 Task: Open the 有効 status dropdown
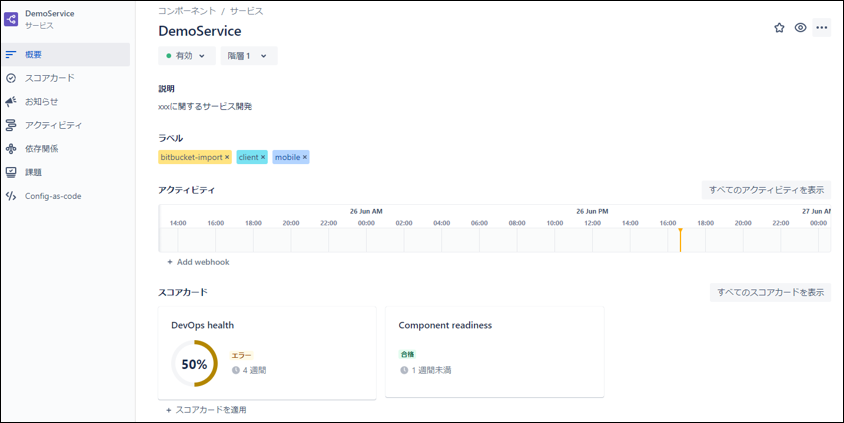187,56
